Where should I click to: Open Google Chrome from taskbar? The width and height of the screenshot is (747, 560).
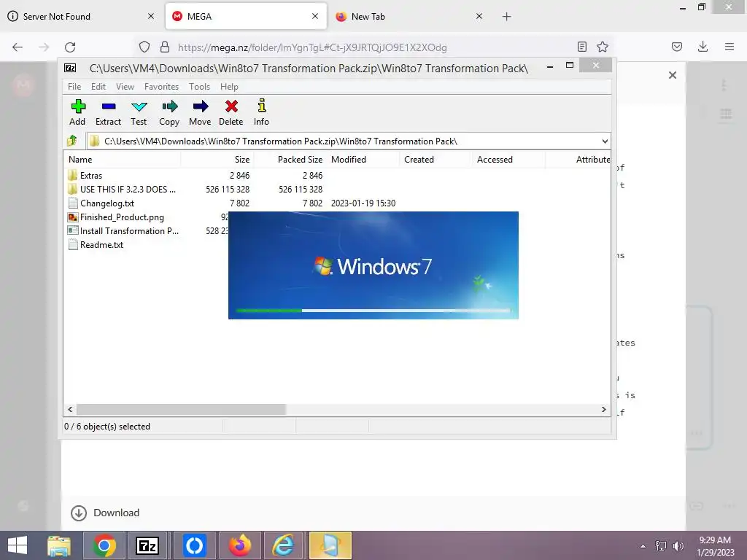pos(104,545)
